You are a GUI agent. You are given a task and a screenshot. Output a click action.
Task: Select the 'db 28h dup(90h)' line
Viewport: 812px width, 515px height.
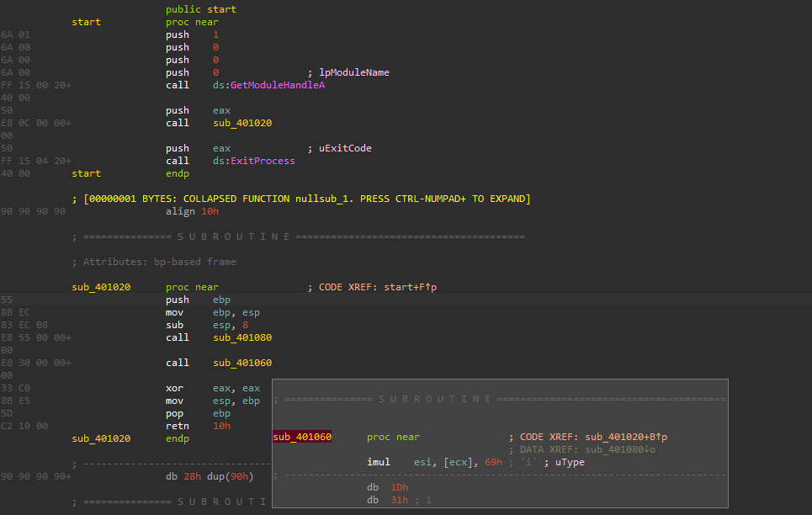tap(210, 476)
